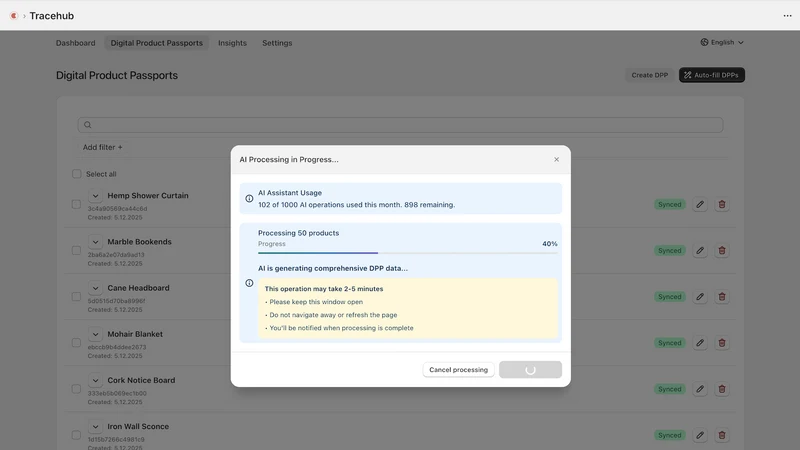
Task: Click the Synced badge for Iron Wall Sconce
Action: click(669, 435)
